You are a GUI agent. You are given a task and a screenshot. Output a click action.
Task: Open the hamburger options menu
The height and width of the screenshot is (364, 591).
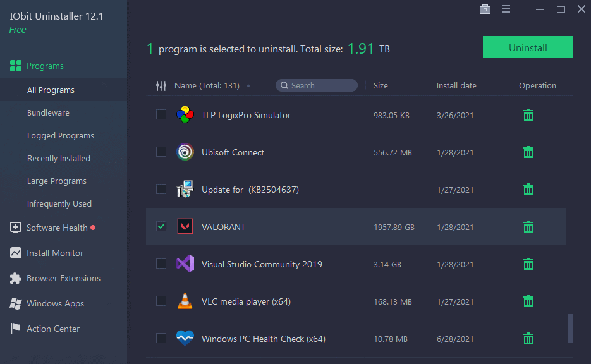pos(506,9)
